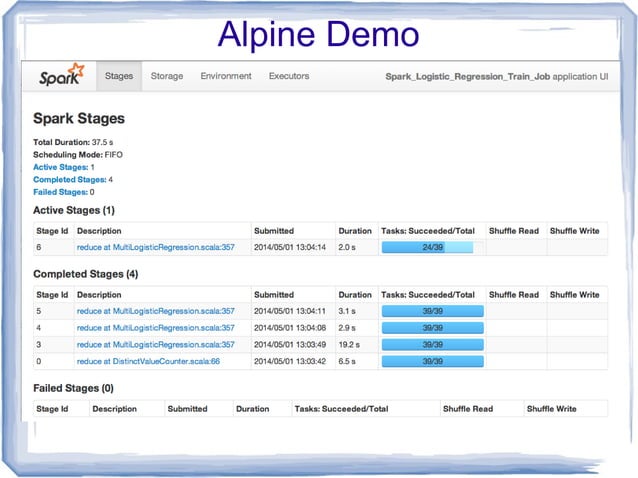This screenshot has height=478, width=638.
Task: Go to the Executors tab
Action: pos(289,76)
